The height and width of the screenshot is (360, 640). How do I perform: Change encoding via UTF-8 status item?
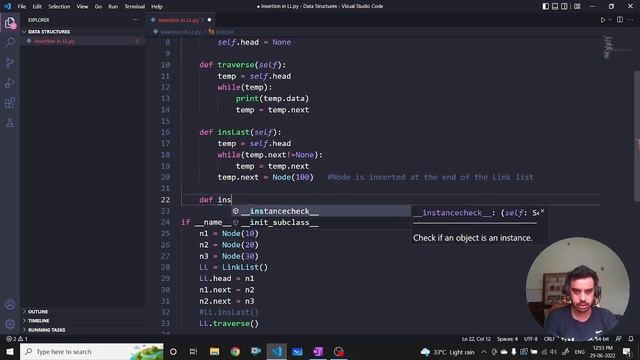pyautogui.click(x=531, y=339)
